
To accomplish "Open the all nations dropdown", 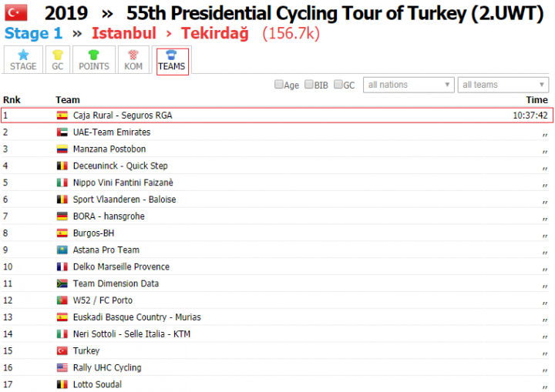I will pyautogui.click(x=409, y=85).
